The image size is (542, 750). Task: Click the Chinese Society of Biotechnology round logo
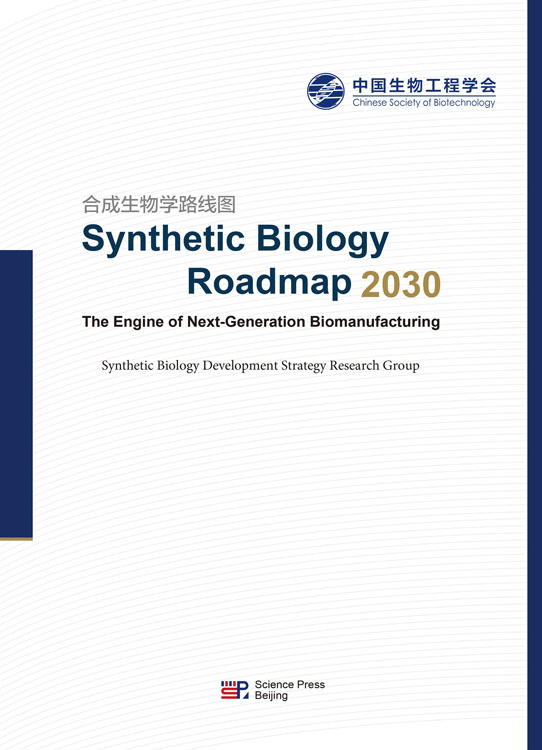click(326, 91)
